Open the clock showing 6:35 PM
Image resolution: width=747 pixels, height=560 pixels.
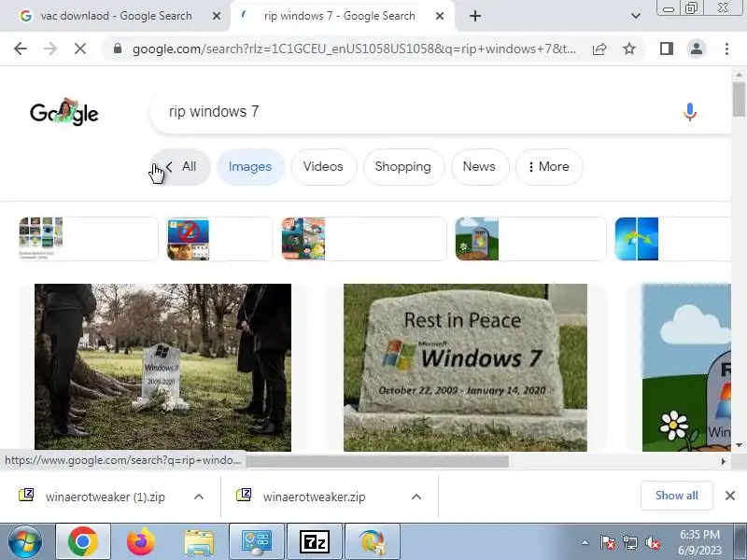(x=699, y=542)
